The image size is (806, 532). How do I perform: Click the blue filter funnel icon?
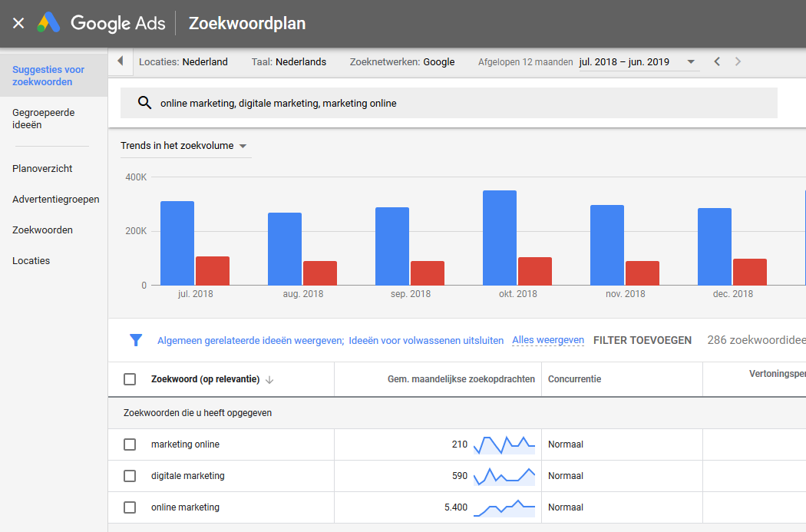136,340
